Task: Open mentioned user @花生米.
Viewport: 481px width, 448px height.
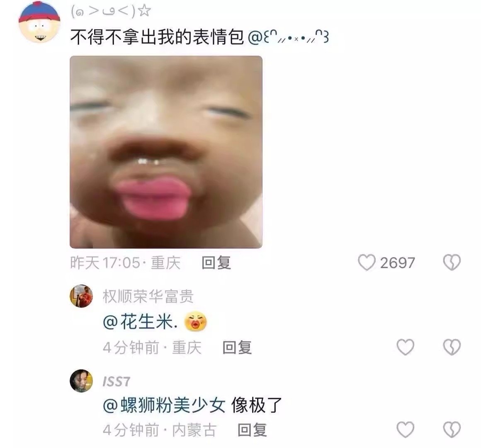Action: [140, 322]
